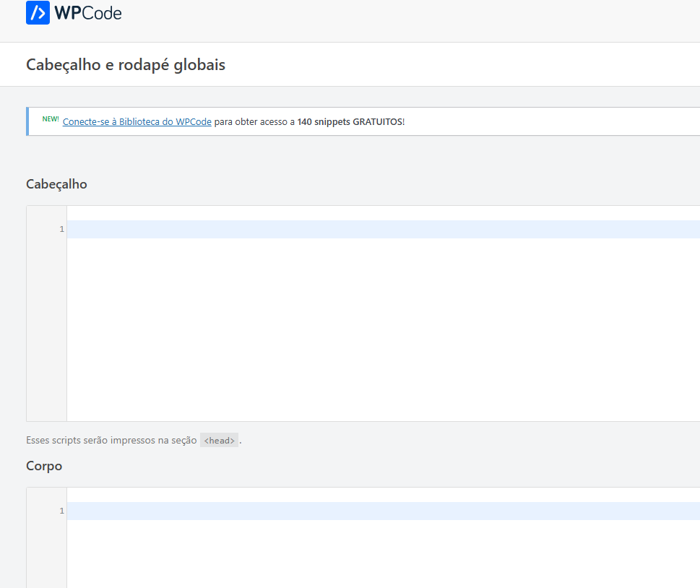700x588 pixels.
Task: Click the WPCode brand name text
Action: (x=88, y=13)
